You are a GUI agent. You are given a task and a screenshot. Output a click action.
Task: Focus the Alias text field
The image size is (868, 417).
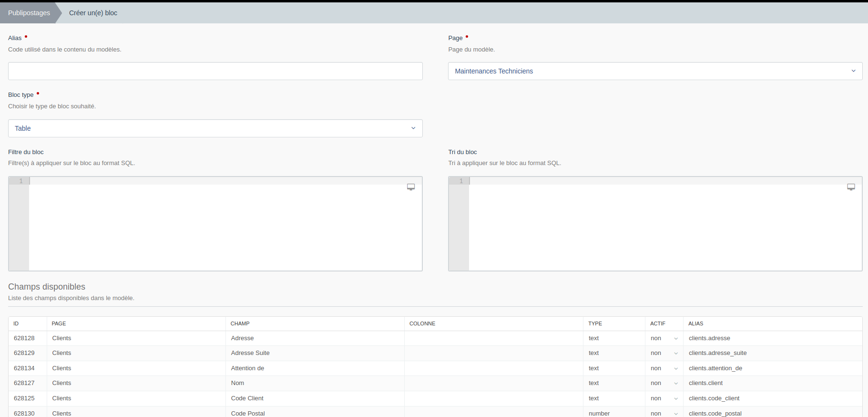coord(215,71)
